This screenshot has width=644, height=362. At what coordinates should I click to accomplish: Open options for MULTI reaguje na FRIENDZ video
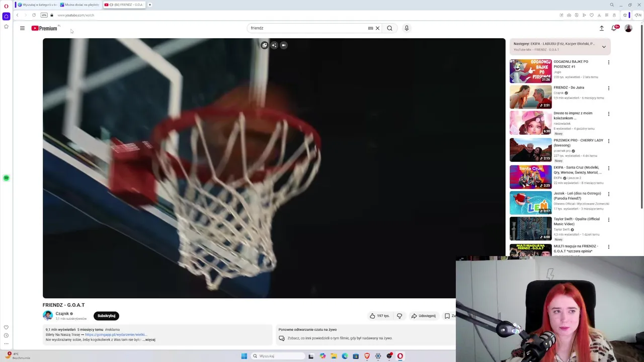pyautogui.click(x=608, y=247)
